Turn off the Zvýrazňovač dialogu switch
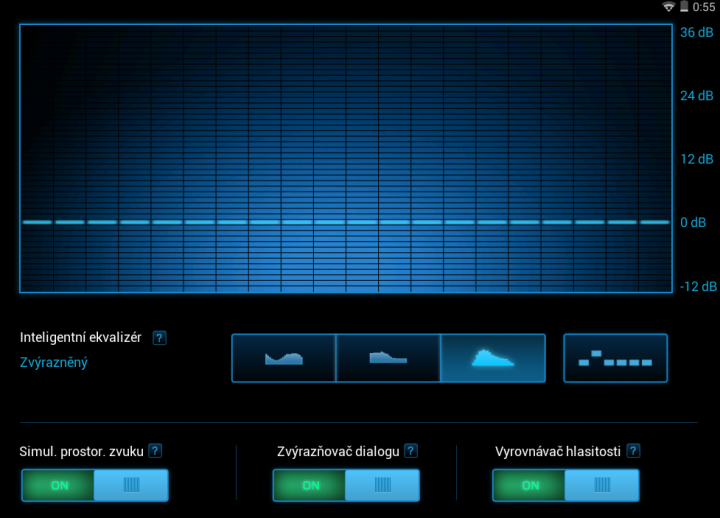The height and width of the screenshot is (518, 720). [x=346, y=485]
